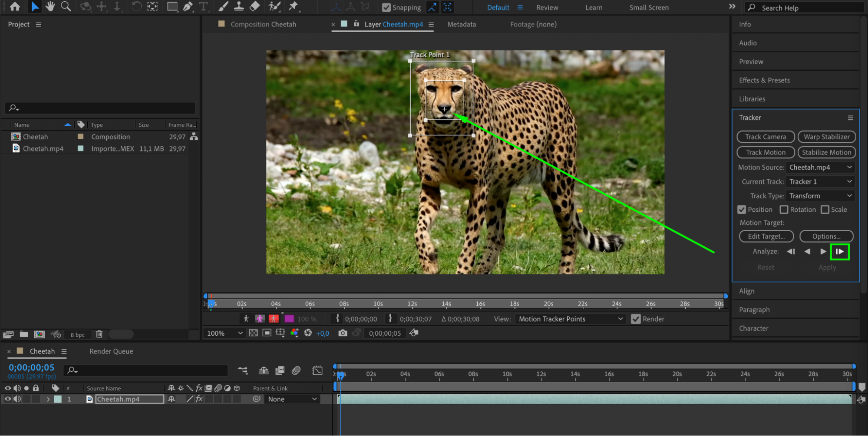Image resolution: width=868 pixels, height=436 pixels.
Task: Select the Zoom magnifier tool
Action: [x=66, y=7]
